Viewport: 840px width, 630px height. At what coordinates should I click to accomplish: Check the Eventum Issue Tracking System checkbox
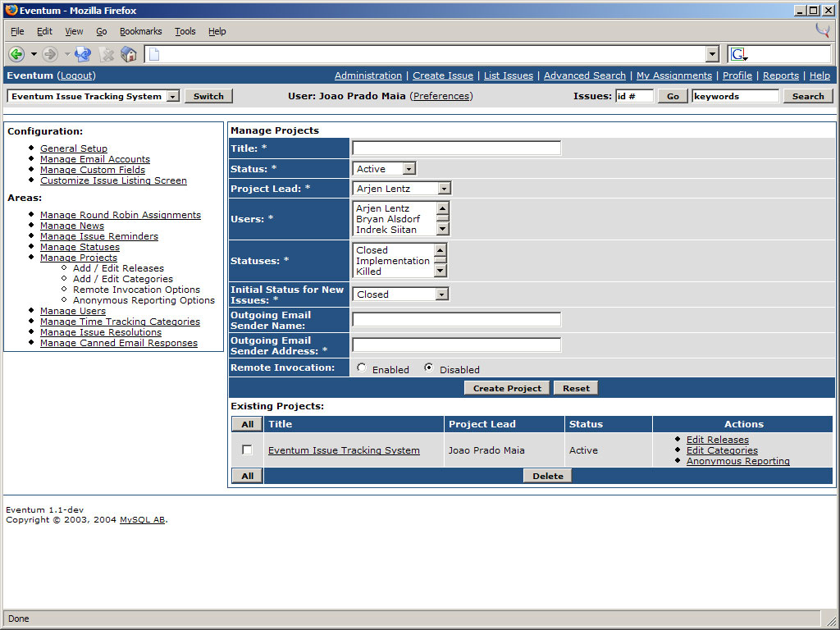[x=247, y=450]
